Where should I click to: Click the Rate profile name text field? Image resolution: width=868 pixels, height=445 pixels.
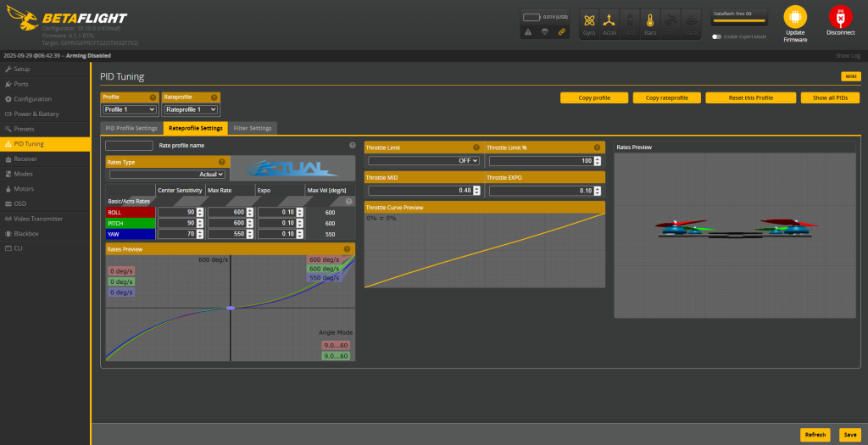(129, 146)
